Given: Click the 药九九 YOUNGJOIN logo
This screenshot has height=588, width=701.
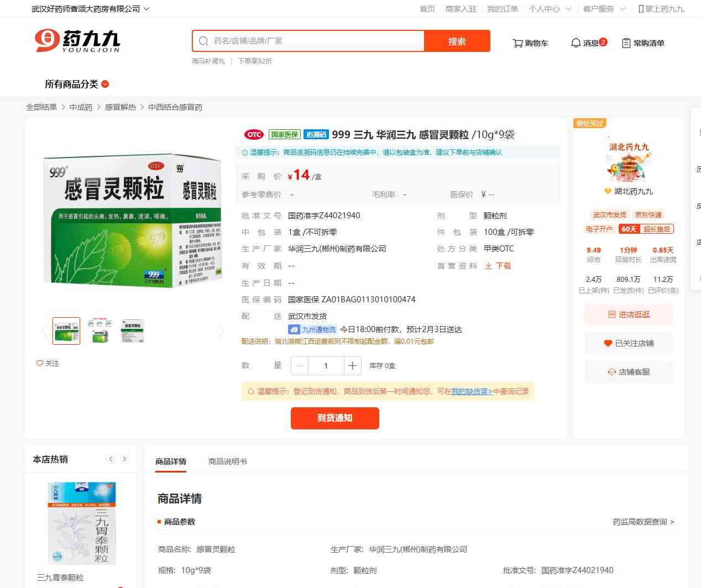Looking at the screenshot, I should tap(77, 41).
